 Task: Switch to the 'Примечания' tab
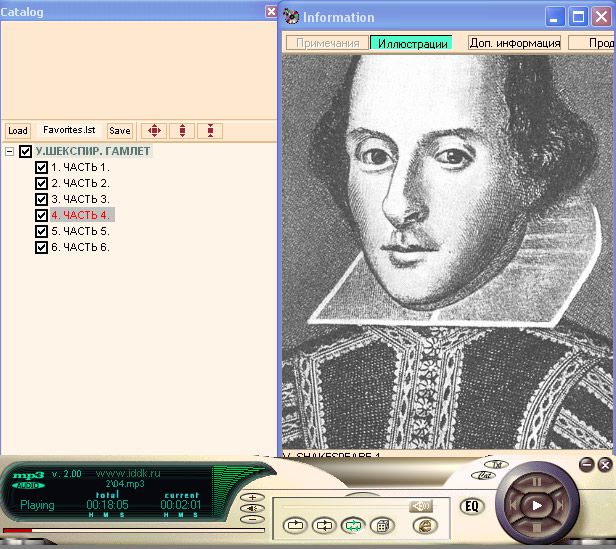[326, 43]
